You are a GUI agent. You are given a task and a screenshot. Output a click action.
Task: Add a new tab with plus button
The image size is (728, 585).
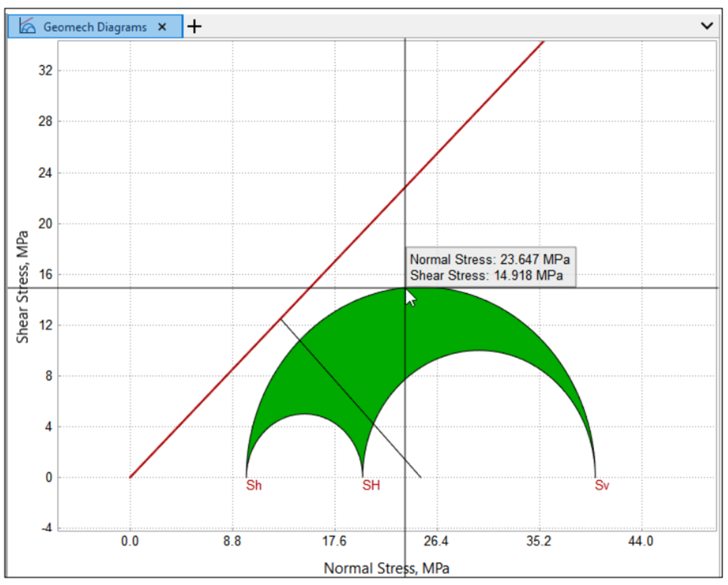(x=194, y=27)
